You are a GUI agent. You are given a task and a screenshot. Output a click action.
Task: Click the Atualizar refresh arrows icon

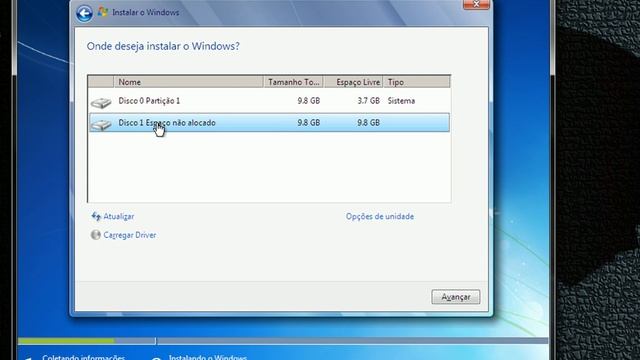[96, 216]
